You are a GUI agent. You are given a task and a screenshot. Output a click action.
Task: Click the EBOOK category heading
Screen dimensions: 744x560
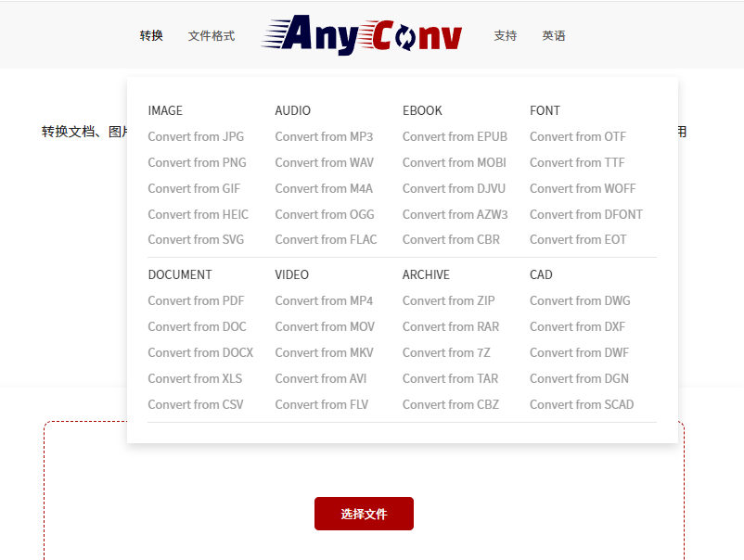point(422,110)
